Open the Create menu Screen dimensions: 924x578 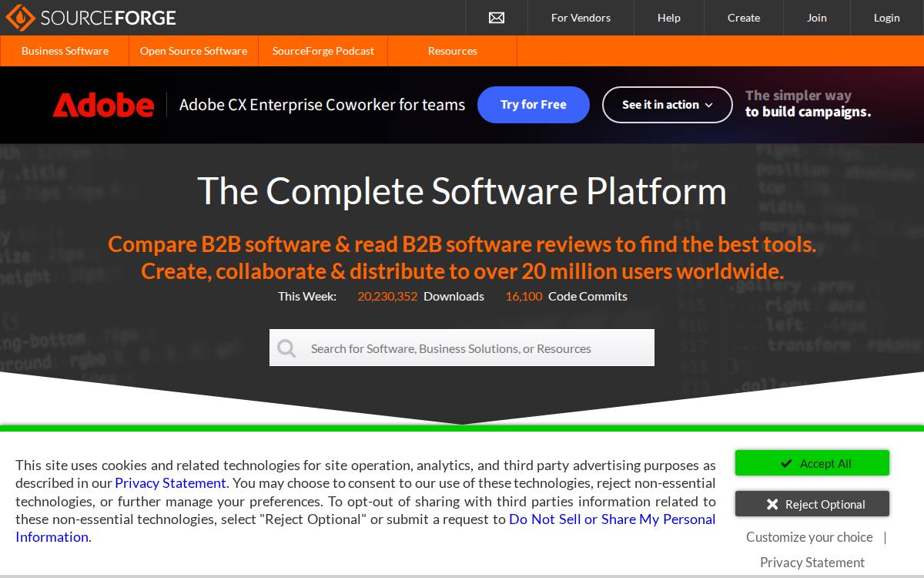744,18
